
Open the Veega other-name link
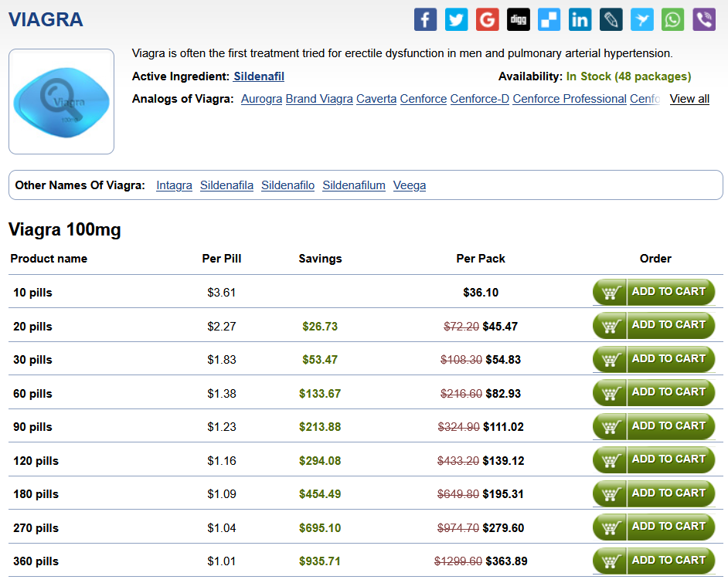click(410, 185)
